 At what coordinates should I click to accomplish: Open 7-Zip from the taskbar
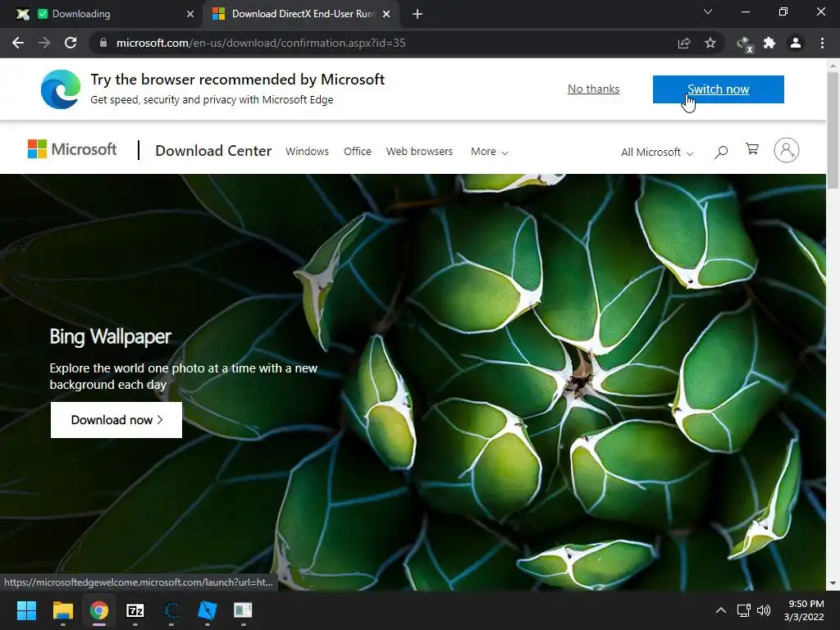pos(135,610)
